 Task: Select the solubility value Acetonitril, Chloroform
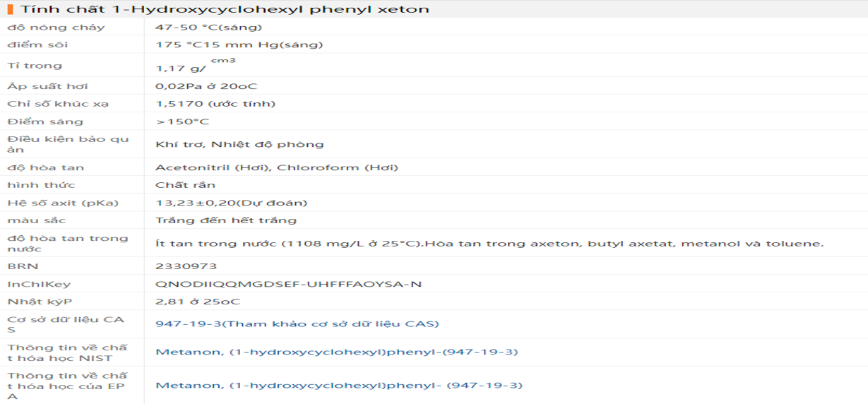tap(277, 167)
